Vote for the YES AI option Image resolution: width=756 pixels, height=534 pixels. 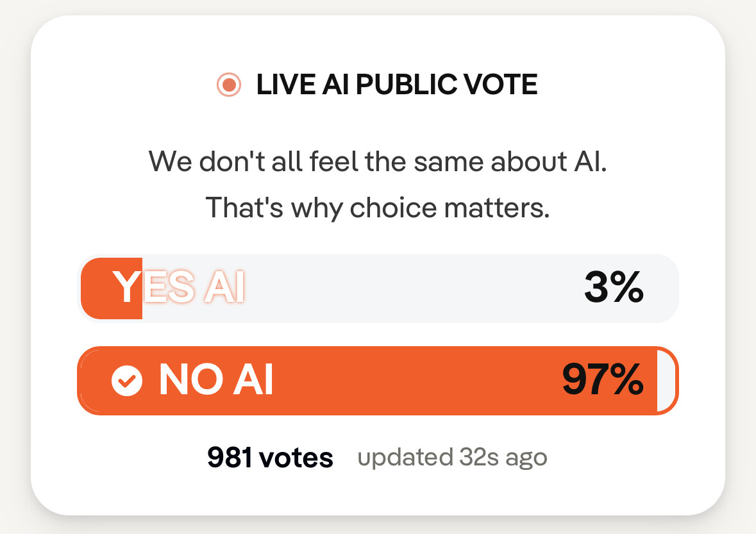coord(377,288)
